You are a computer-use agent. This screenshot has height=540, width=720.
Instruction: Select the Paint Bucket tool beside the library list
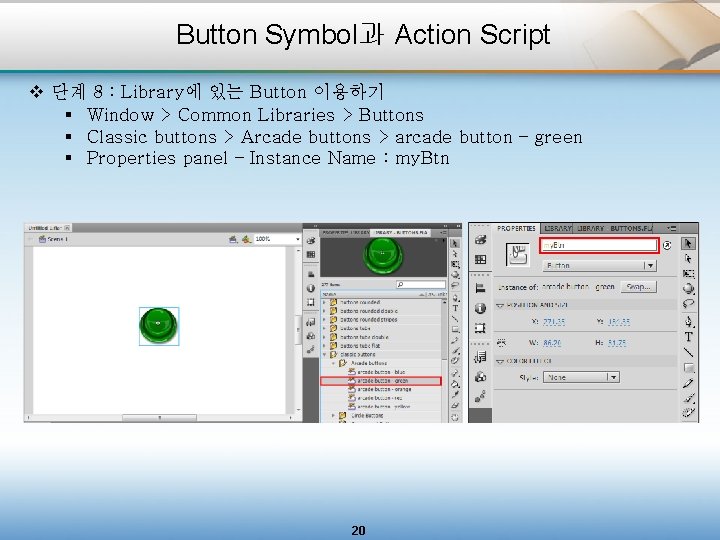pos(455,384)
